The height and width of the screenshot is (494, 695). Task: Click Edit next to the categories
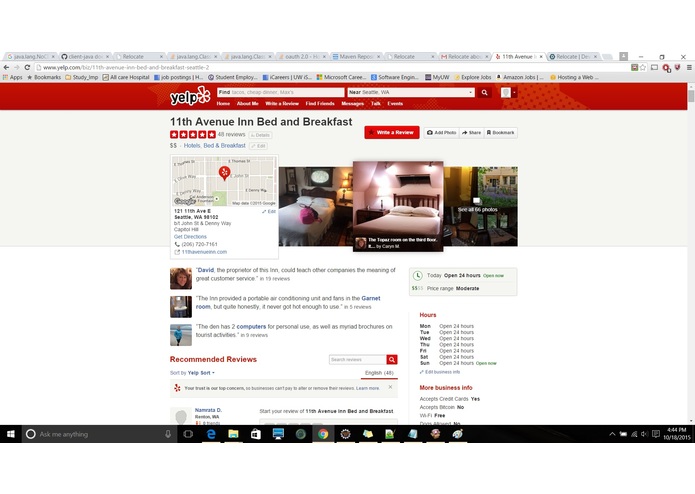pyautogui.click(x=258, y=146)
